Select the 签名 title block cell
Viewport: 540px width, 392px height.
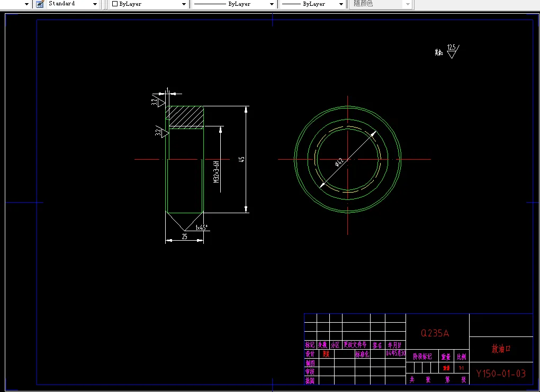[377, 345]
